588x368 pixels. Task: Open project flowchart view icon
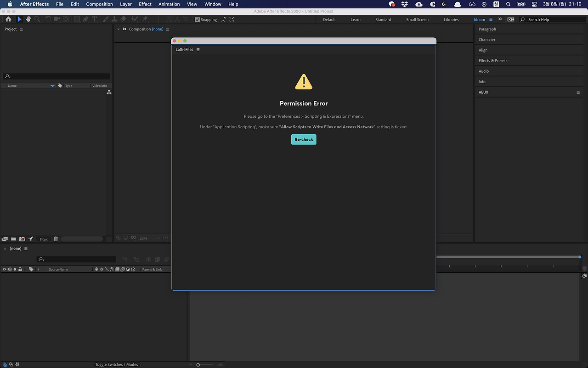(109, 92)
